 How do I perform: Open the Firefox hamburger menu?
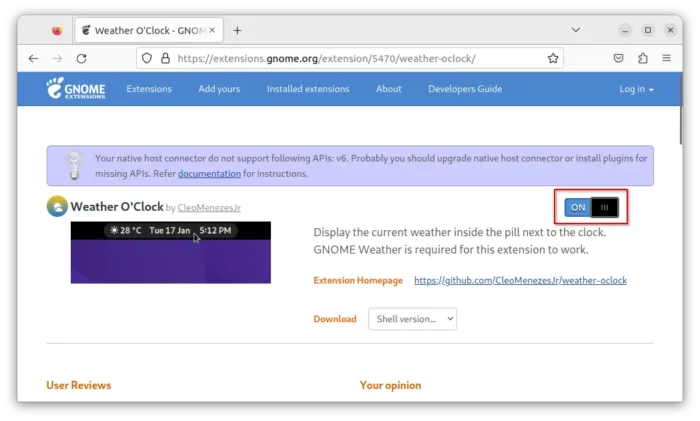tap(667, 58)
